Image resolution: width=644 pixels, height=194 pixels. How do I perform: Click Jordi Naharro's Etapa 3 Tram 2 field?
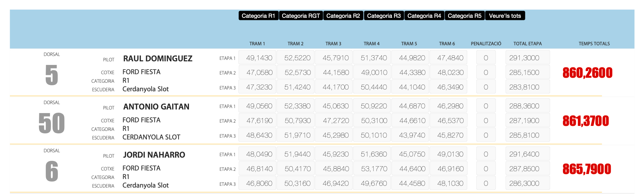click(298, 183)
